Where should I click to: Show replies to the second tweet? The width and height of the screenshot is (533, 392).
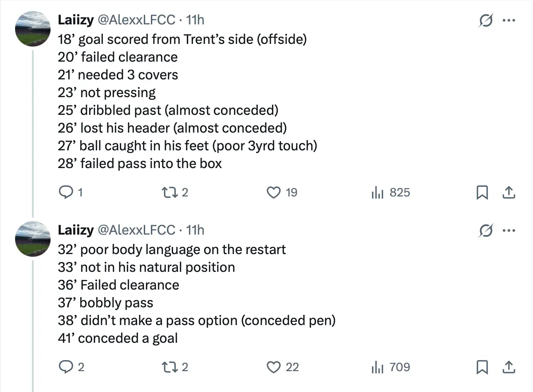[x=67, y=367]
